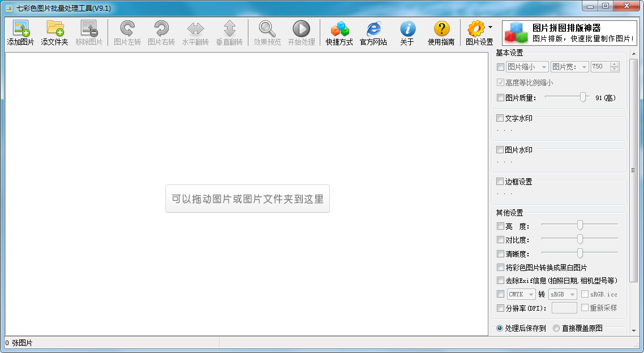Click the 添加图片 (Add Image) icon
The width and height of the screenshot is (644, 353).
coord(20,29)
